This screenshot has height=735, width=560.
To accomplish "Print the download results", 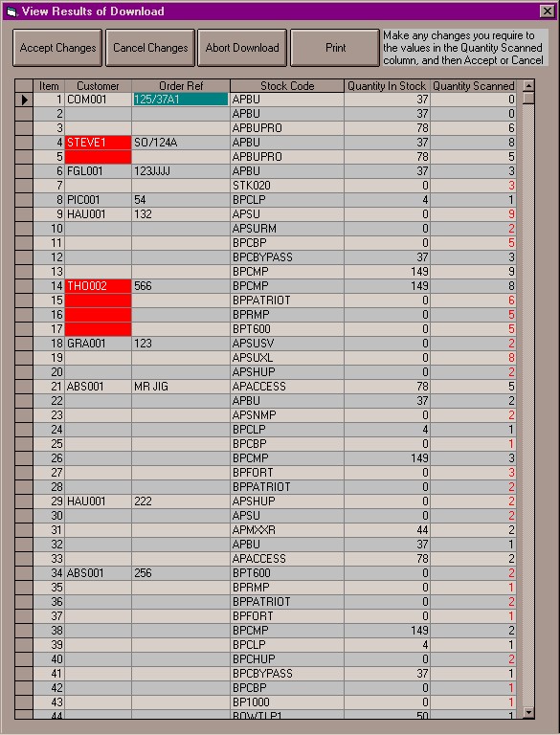I will click(335, 48).
